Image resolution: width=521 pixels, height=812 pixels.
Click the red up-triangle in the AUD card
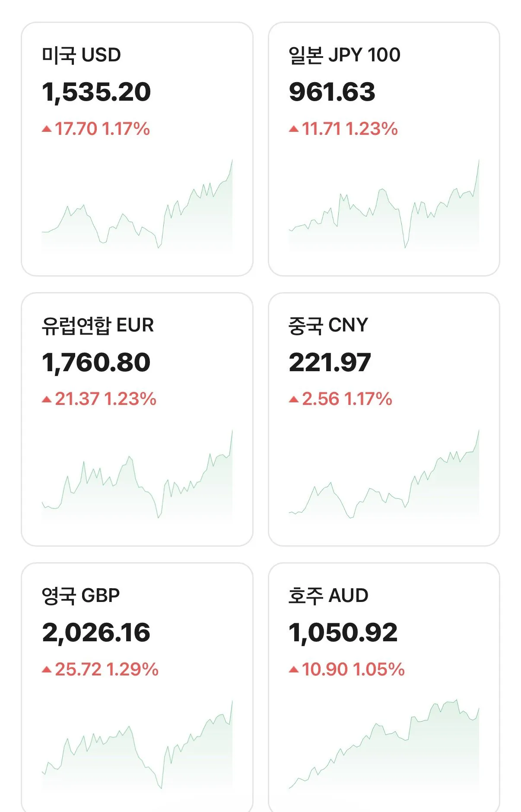[x=294, y=670]
